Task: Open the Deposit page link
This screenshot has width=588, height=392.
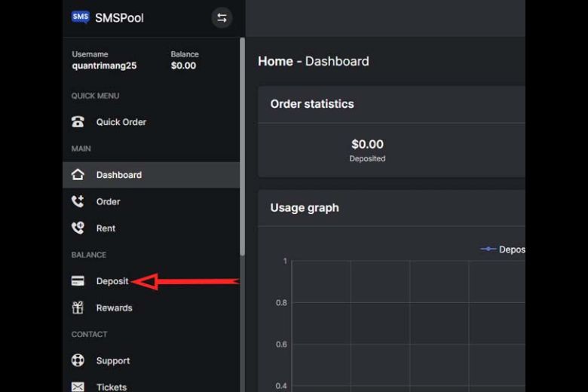Action: 112,281
